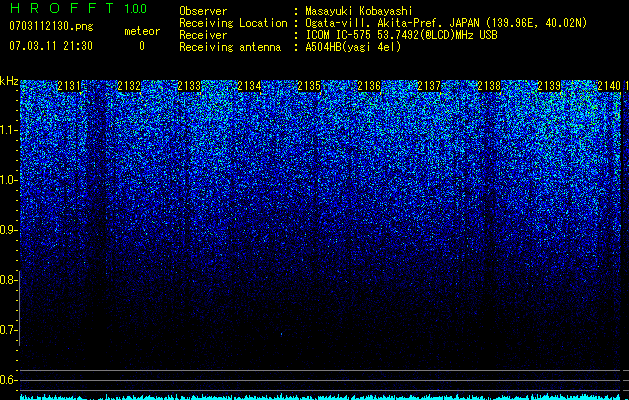Click the isolated bright dot near 0.7 kHz
This screenshot has width=629, height=400.
pyautogui.click(x=282, y=334)
